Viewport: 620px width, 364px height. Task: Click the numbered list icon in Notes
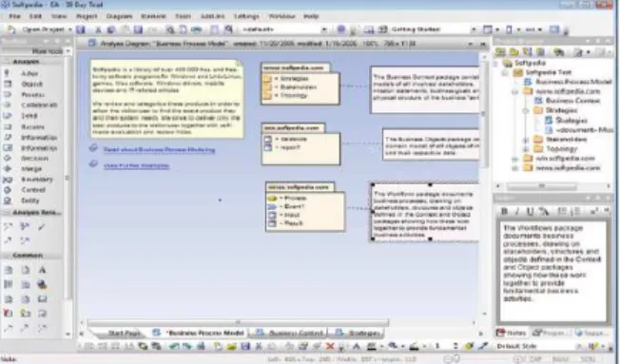pos(575,211)
